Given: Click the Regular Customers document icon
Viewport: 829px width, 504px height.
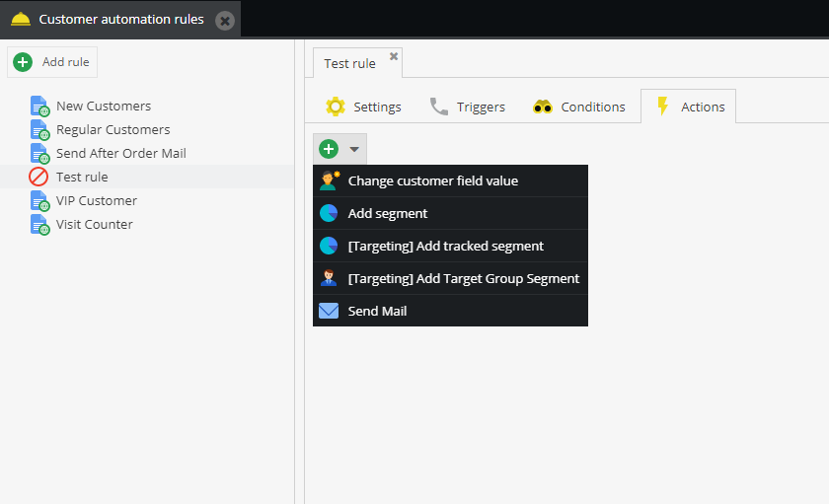Looking at the screenshot, I should click(39, 130).
